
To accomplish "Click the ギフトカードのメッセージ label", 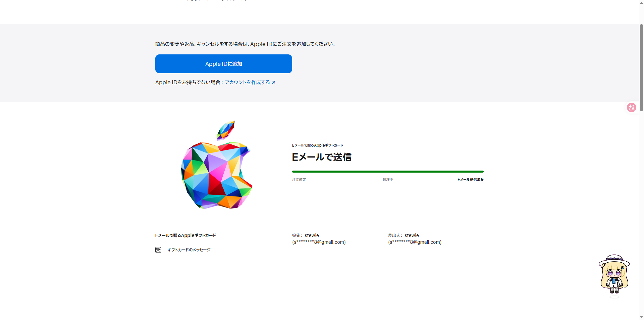I will 189,250.
